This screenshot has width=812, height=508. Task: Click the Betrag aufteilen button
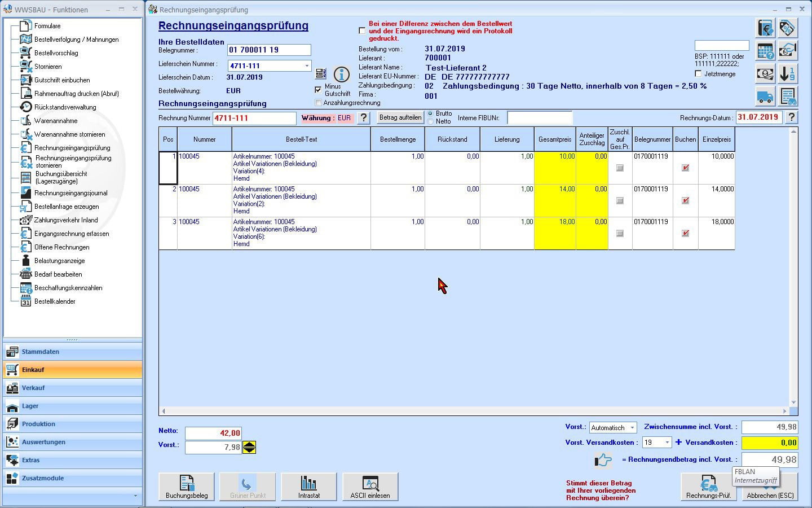point(400,117)
